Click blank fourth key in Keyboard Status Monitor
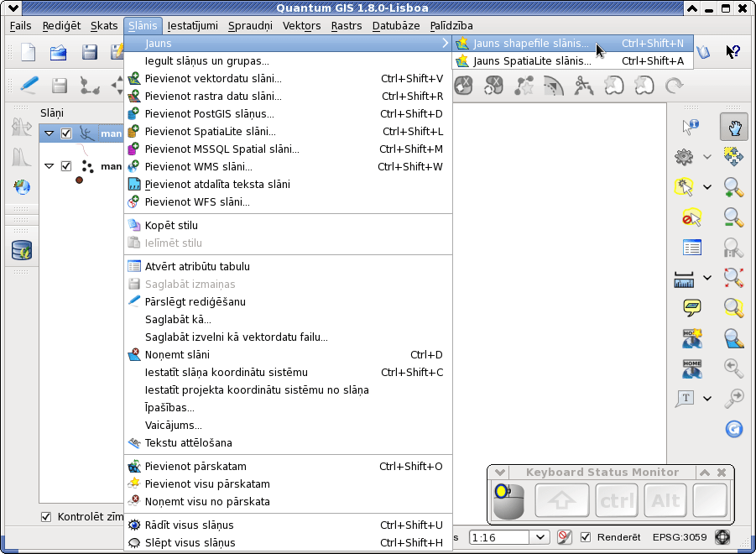 click(x=710, y=500)
